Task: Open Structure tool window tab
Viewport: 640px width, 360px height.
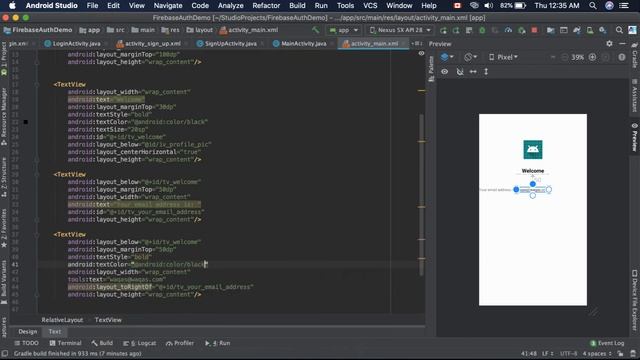Action: coord(4,177)
